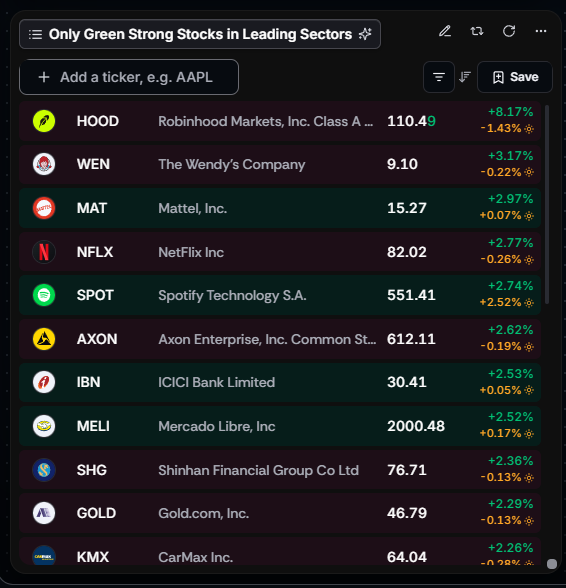This screenshot has height=588, width=566.
Task: Click the Add a ticker field
Action: pos(129,77)
